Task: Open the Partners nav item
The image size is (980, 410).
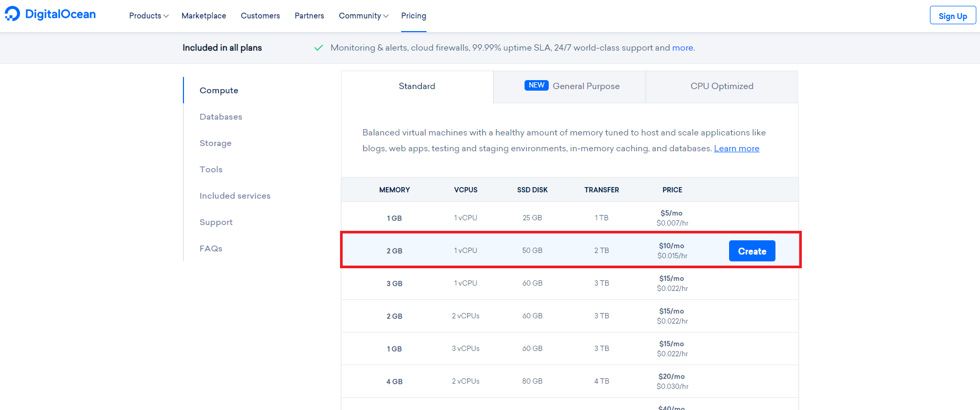Action: point(309,16)
